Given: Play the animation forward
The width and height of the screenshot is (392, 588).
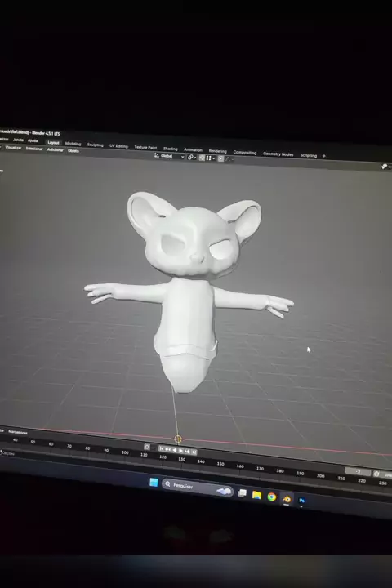Looking at the screenshot, I should [x=180, y=450].
